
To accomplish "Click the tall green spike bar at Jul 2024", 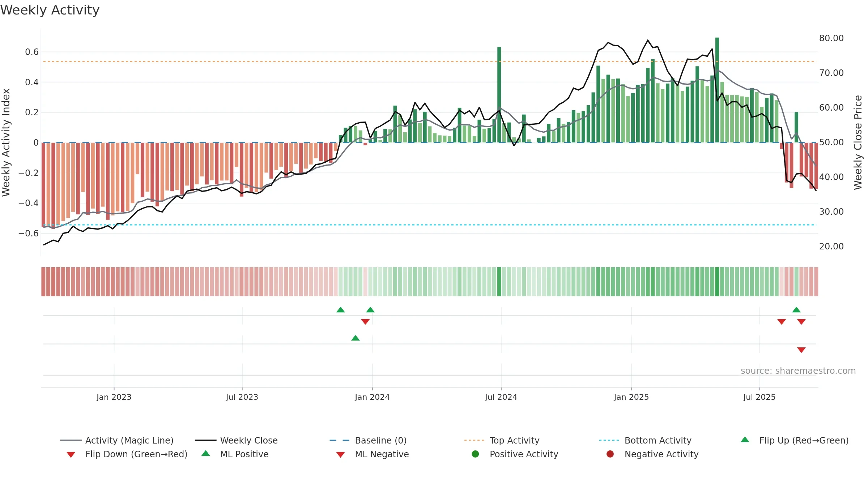I will click(499, 95).
